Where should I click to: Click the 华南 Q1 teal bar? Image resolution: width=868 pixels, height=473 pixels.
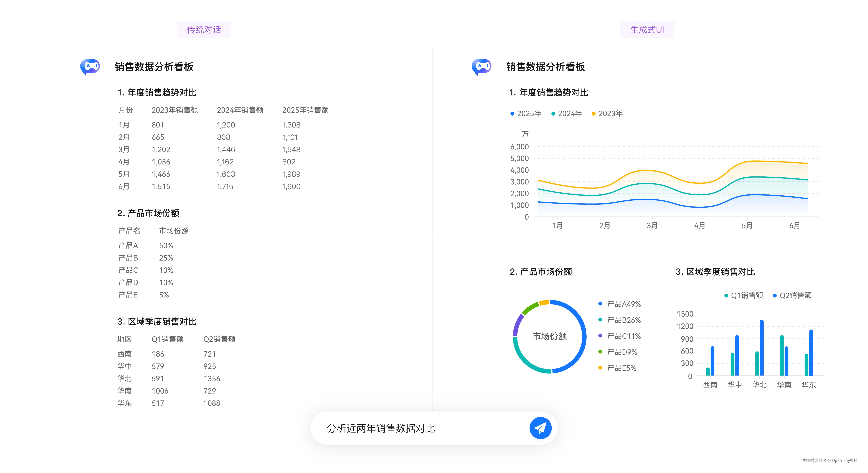pos(782,356)
